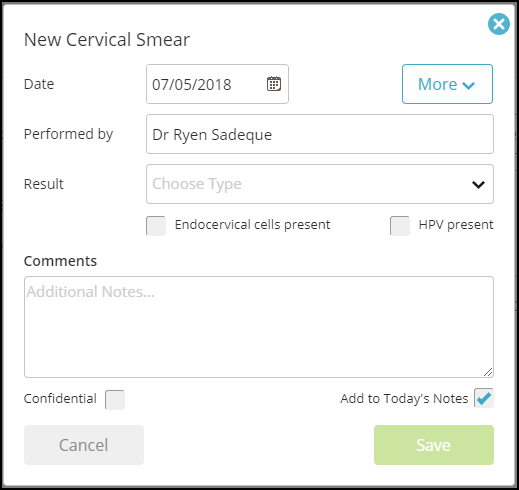This screenshot has height=490, width=519.
Task: Click the 'Endocervical cells present' label text
Action: point(252,225)
